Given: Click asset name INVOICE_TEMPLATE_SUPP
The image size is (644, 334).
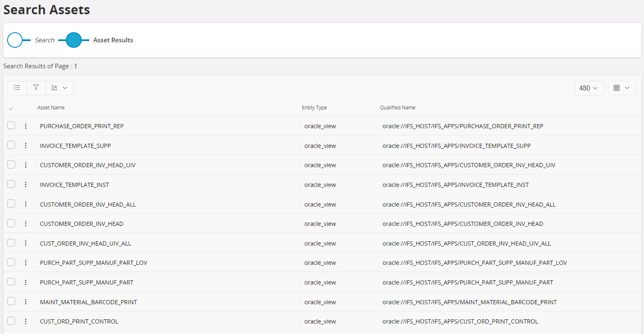Looking at the screenshot, I should pyautogui.click(x=75, y=146).
